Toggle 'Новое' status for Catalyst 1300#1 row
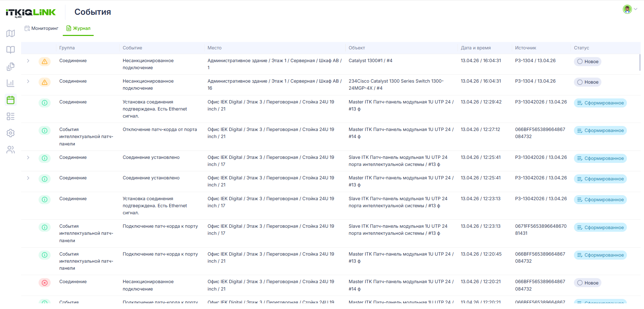Image resolution: width=644 pixels, height=309 pixels. pos(588,61)
